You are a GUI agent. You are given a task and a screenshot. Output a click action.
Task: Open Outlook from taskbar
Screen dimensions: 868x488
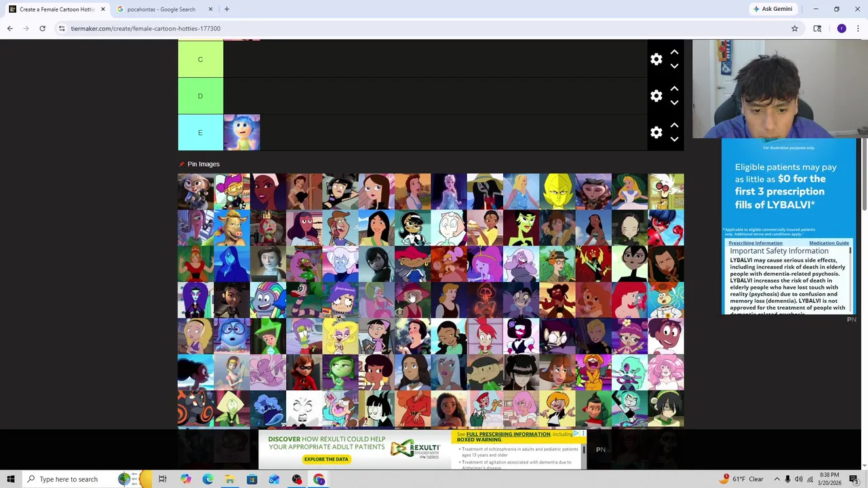tap(274, 479)
